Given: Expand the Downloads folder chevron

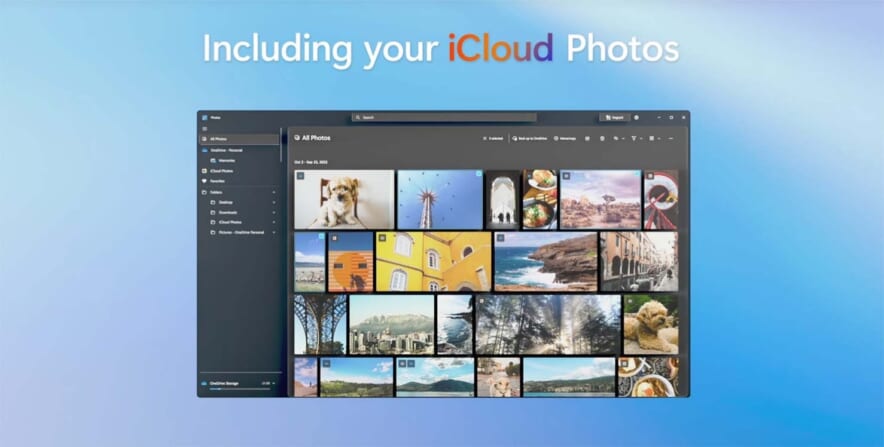Looking at the screenshot, I should [274, 213].
